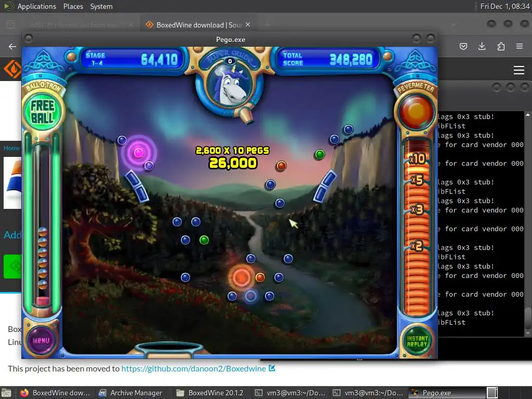
Task: Click the Home breadcrumb link on webpage
Action: (11, 148)
